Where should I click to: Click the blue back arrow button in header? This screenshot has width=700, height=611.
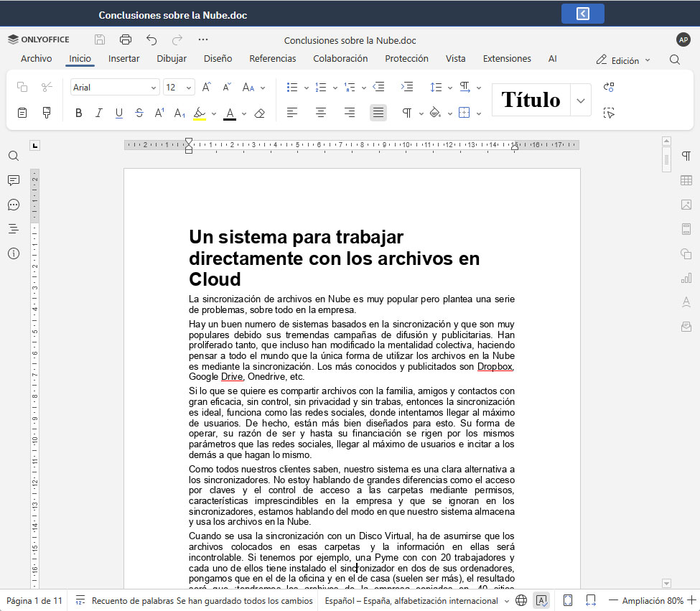pyautogui.click(x=582, y=14)
